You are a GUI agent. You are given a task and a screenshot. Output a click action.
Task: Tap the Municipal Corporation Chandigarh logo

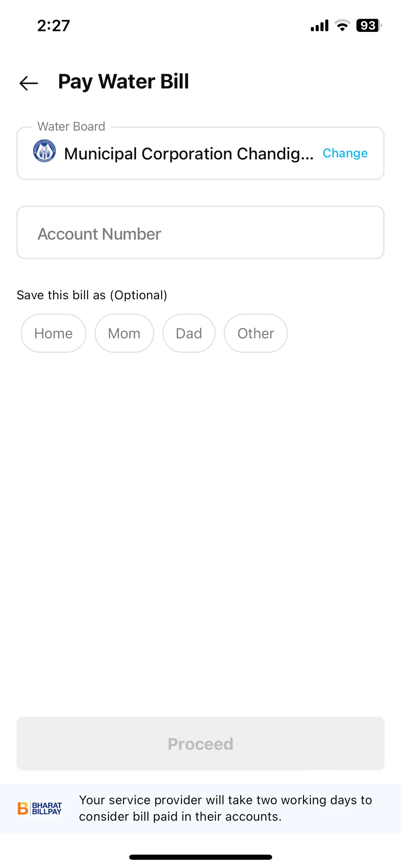pyautogui.click(x=45, y=151)
